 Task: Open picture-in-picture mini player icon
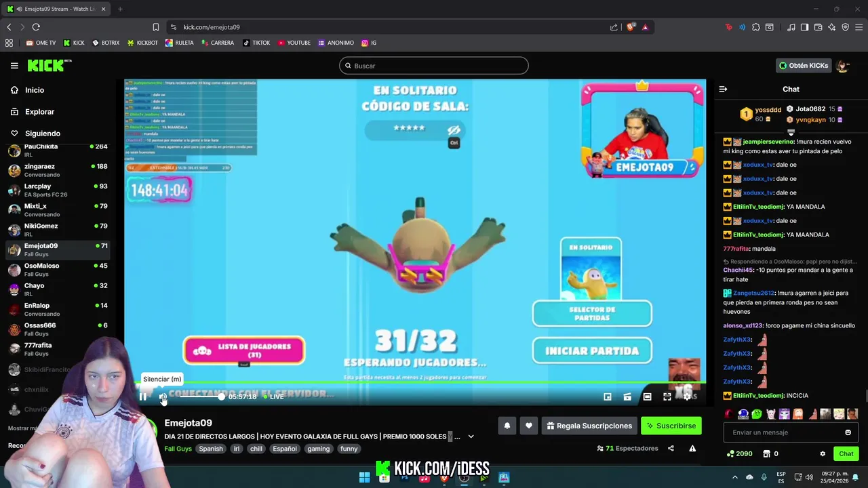(608, 396)
